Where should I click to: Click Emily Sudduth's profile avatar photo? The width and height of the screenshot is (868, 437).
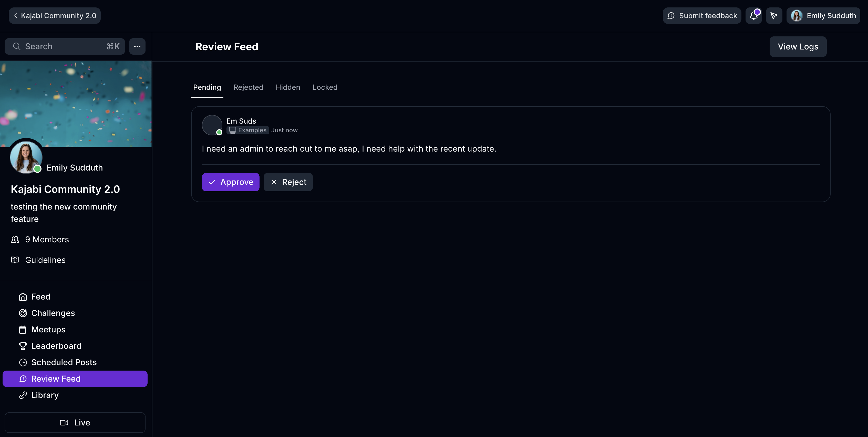click(x=26, y=157)
